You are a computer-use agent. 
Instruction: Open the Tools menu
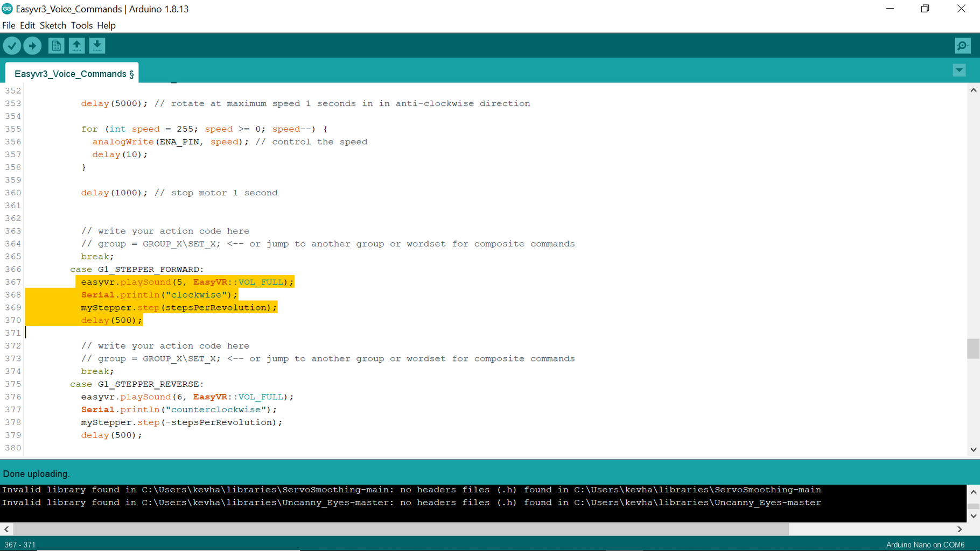(82, 25)
